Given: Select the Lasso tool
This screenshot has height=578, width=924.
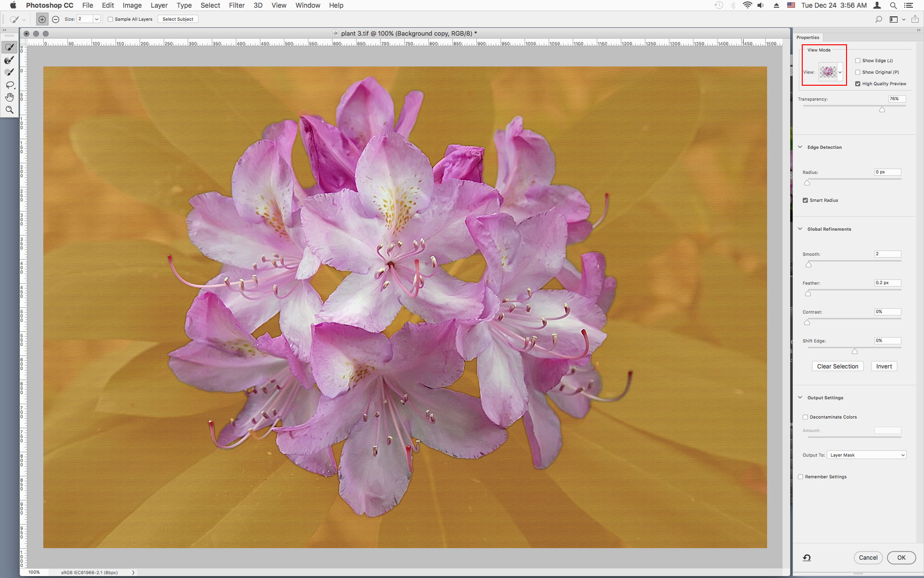Looking at the screenshot, I should tap(9, 85).
